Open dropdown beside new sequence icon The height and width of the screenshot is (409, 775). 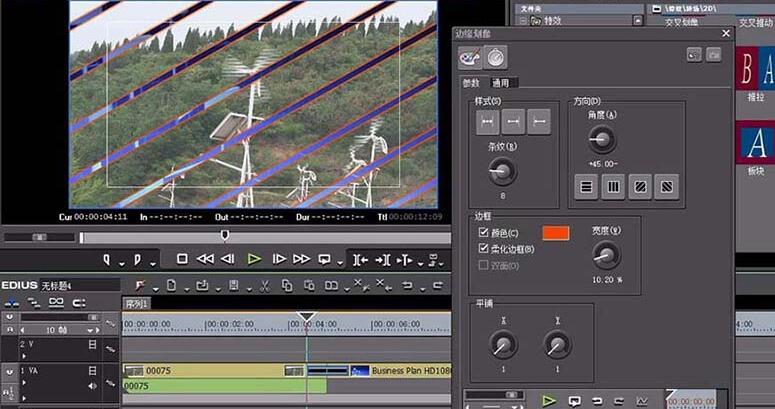click(186, 289)
